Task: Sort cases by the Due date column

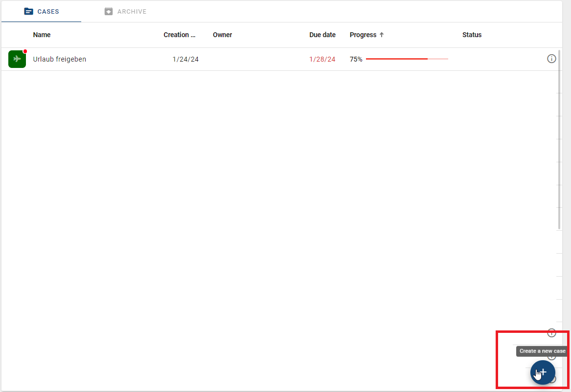Action: [x=322, y=35]
